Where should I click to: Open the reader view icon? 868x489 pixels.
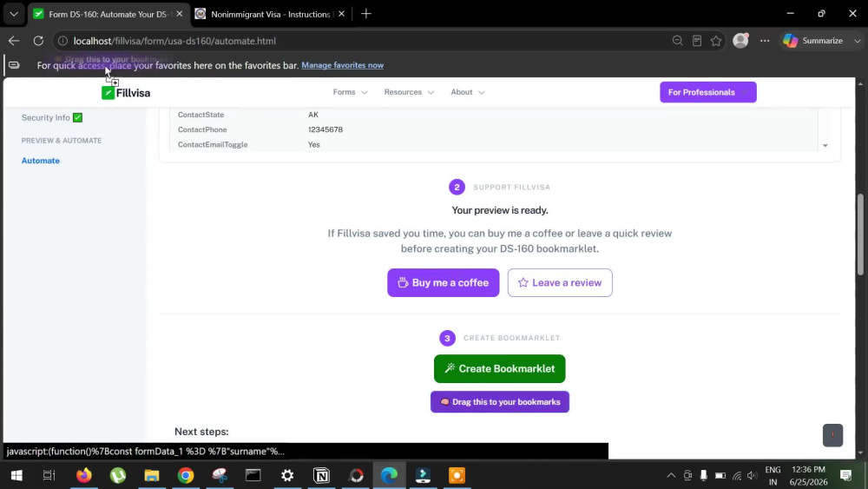click(x=697, y=41)
